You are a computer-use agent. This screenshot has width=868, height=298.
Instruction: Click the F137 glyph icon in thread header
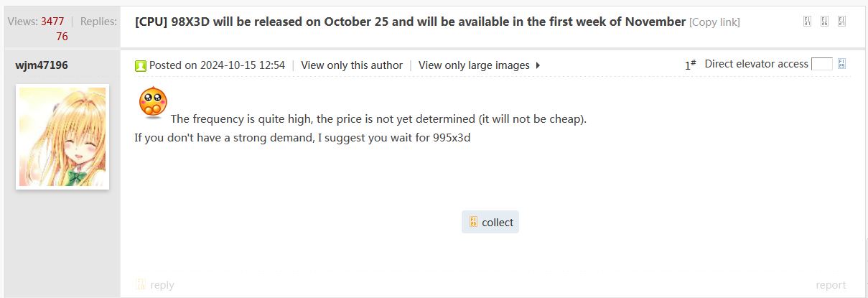807,21
